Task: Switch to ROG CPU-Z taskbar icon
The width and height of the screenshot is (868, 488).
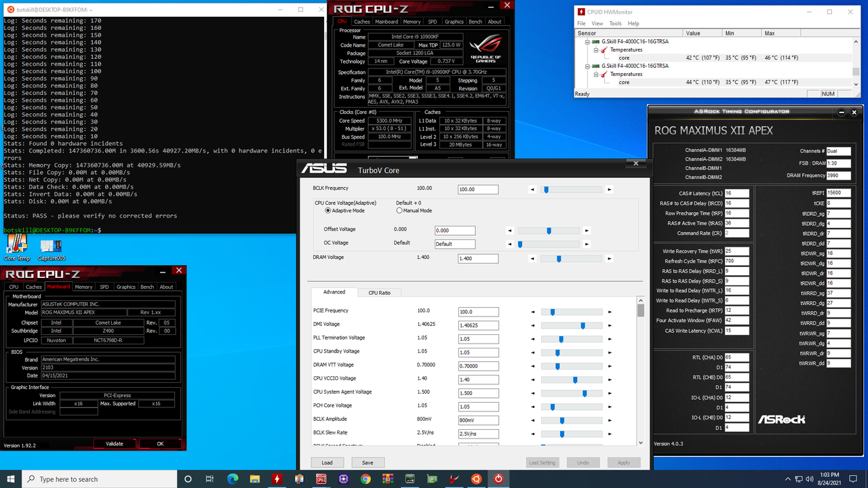Action: [321, 479]
